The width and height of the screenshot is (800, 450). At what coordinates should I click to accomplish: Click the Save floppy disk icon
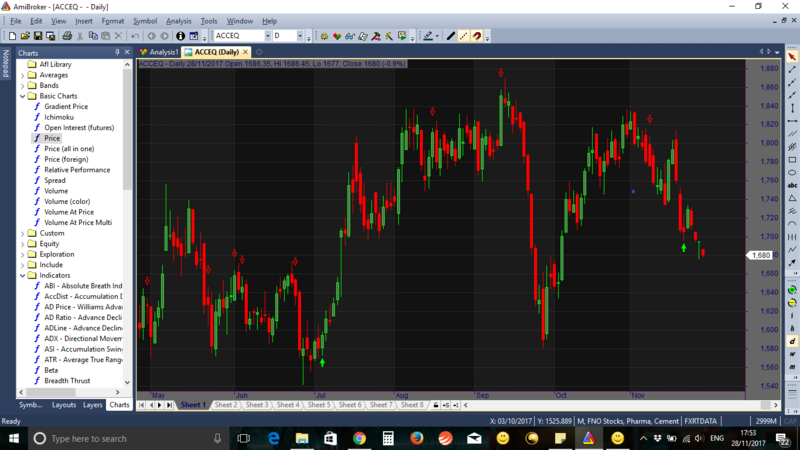pos(38,36)
